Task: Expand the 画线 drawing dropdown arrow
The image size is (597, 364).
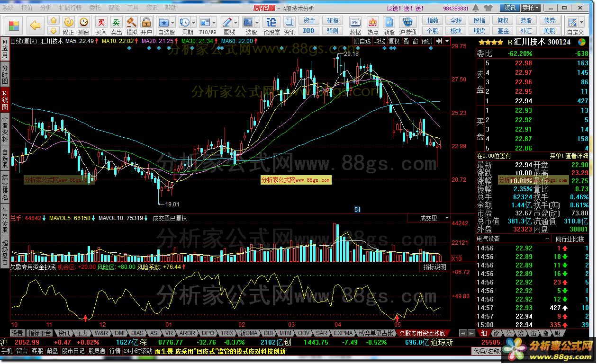Action: pos(235,22)
